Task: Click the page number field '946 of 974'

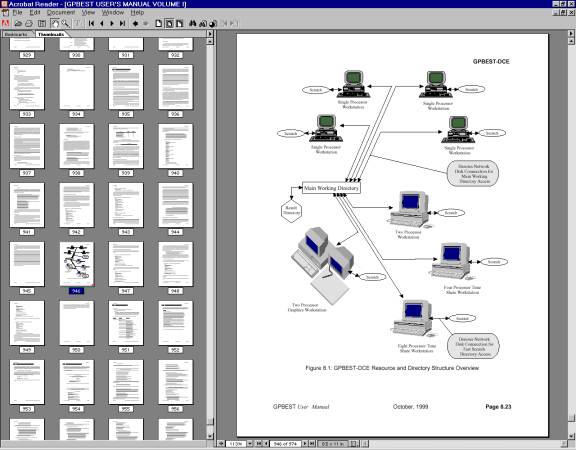Action: (x=285, y=444)
